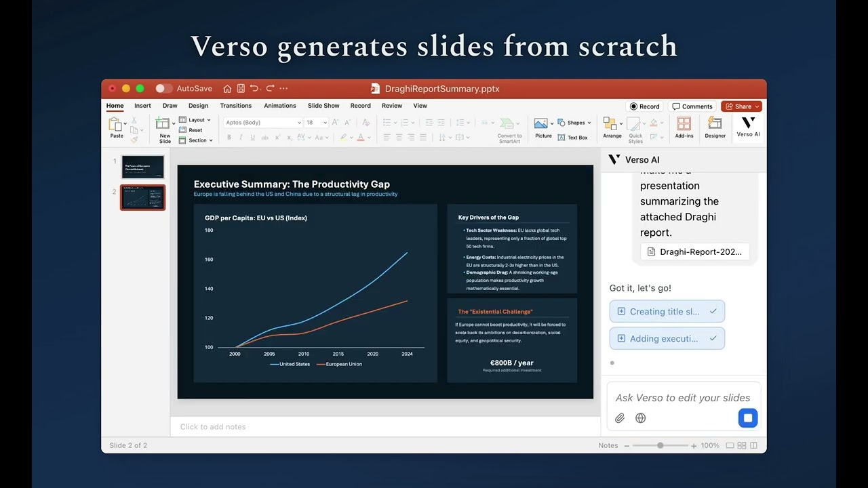Viewport: 868px width, 488px height.
Task: Open the Aptos (Body) font name combo box
Action: pyautogui.click(x=263, y=123)
